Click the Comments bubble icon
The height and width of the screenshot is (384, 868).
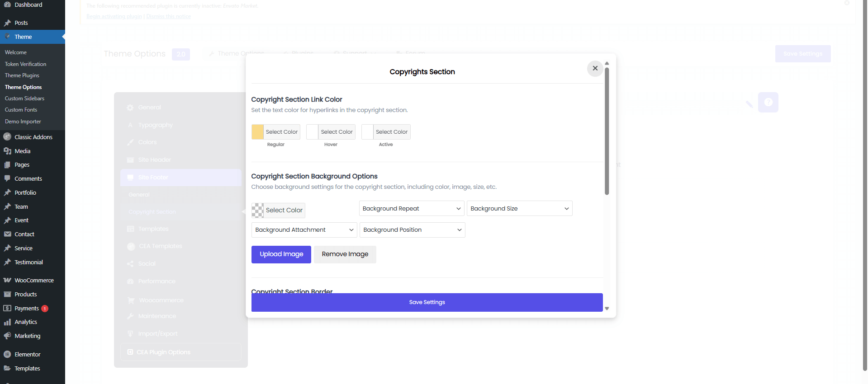click(7, 178)
